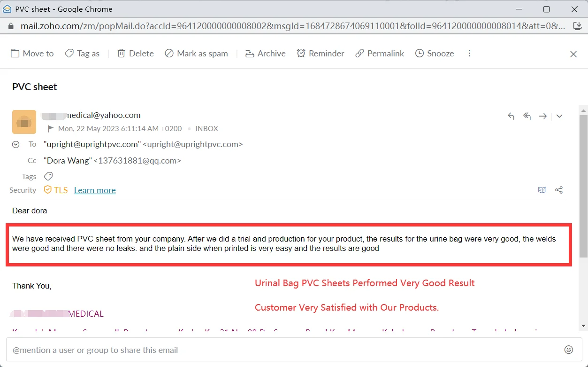This screenshot has height=367, width=588.
Task: Open the Learn more security link
Action: pos(95,190)
